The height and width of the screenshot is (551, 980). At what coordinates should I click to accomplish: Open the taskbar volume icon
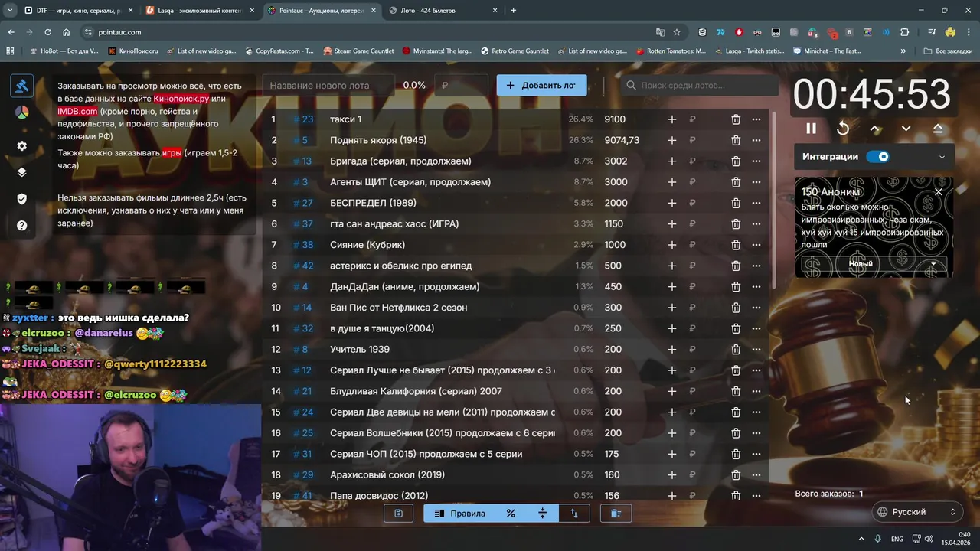[x=929, y=539]
